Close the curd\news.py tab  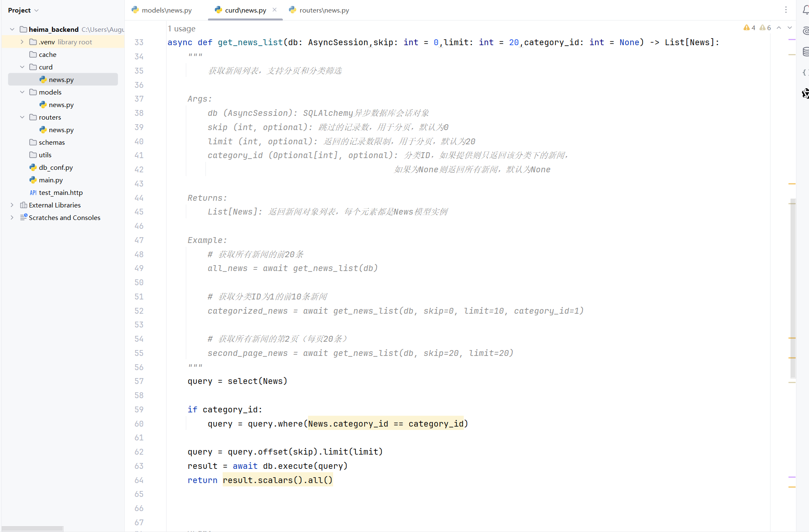[274, 9]
